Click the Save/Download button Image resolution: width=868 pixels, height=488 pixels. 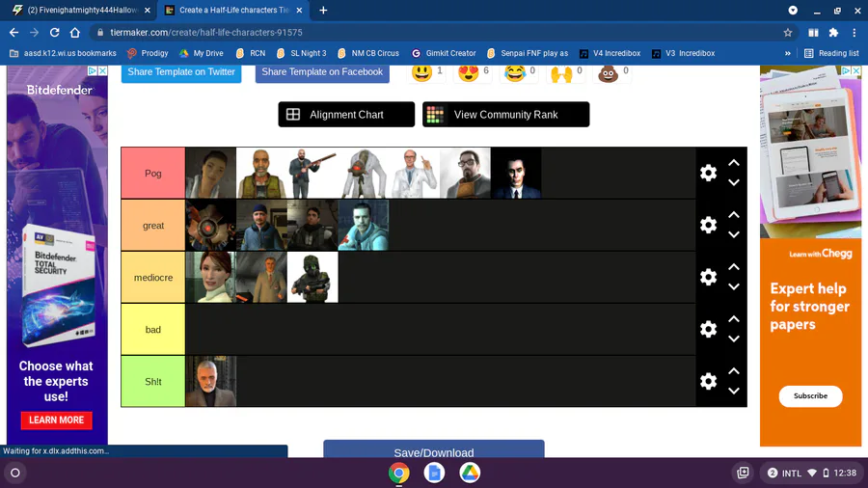pyautogui.click(x=433, y=449)
